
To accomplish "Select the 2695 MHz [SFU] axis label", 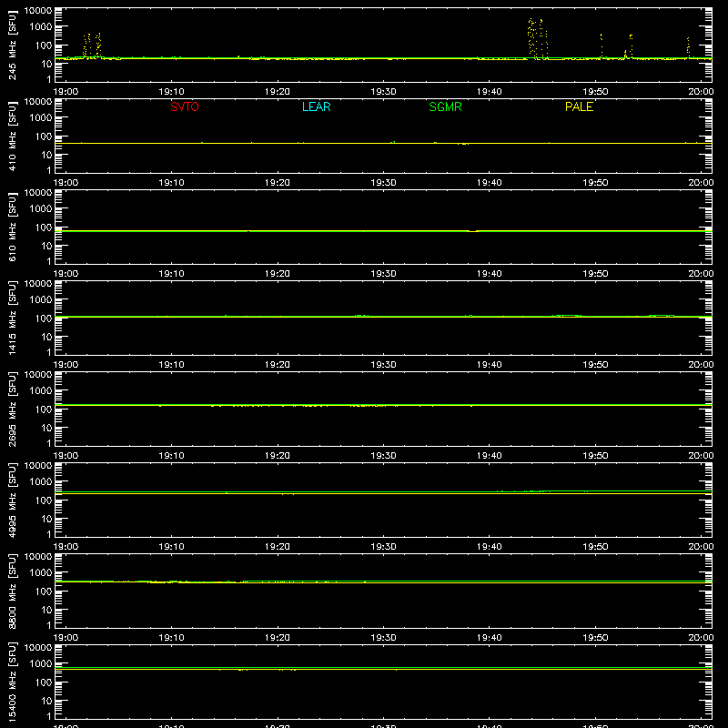I will pyautogui.click(x=12, y=409).
